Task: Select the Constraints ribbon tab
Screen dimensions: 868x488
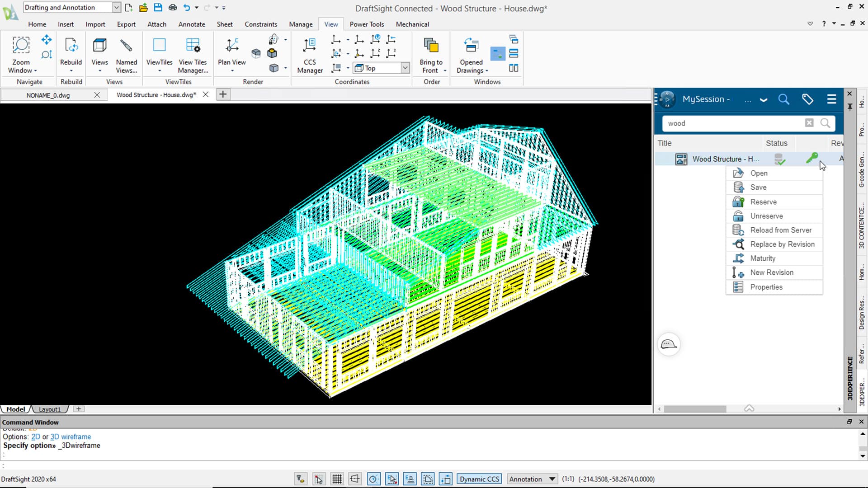Action: pos(260,24)
